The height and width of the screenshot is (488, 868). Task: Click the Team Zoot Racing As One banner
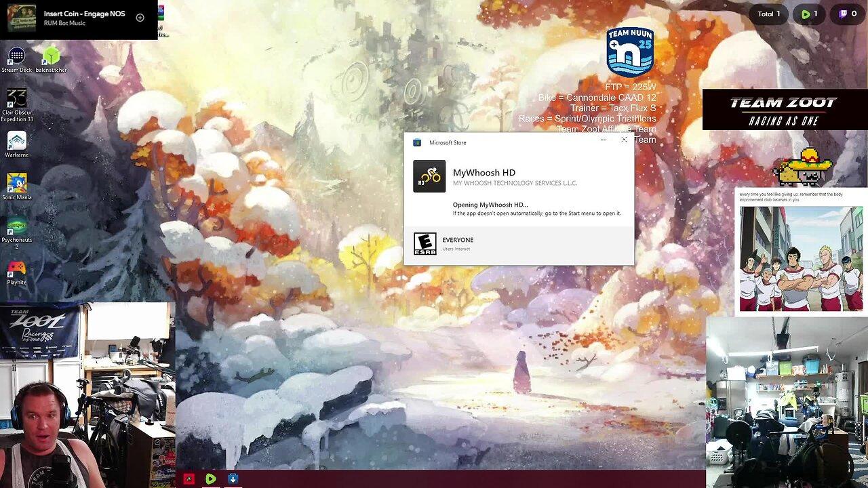pyautogui.click(x=785, y=110)
